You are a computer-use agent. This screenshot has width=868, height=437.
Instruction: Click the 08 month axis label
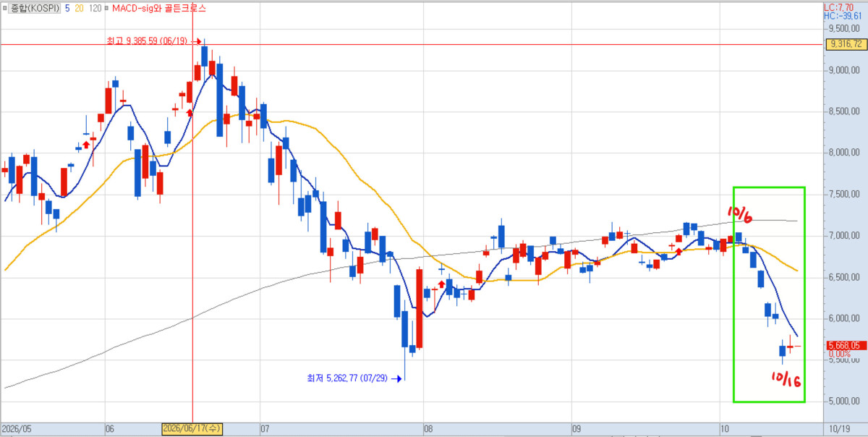(x=427, y=429)
